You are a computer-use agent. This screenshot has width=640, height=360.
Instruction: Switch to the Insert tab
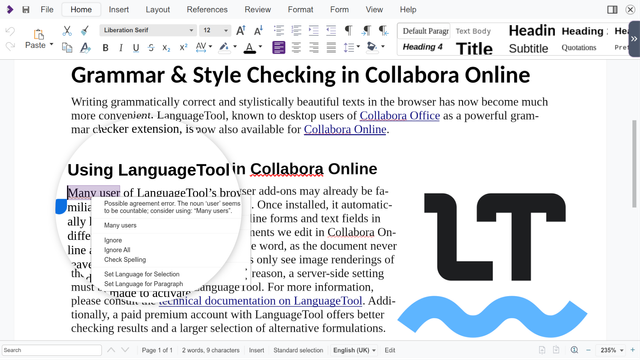119,9
